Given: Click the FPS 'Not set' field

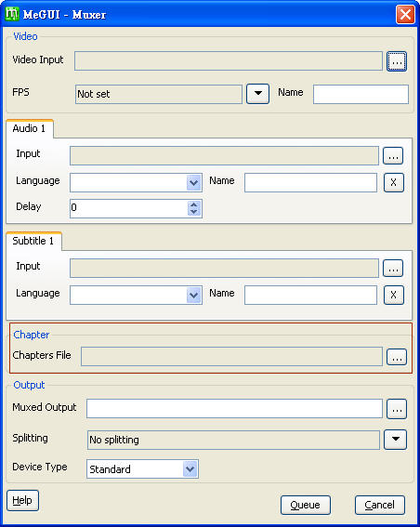Looking at the screenshot, I should pyautogui.click(x=159, y=94).
